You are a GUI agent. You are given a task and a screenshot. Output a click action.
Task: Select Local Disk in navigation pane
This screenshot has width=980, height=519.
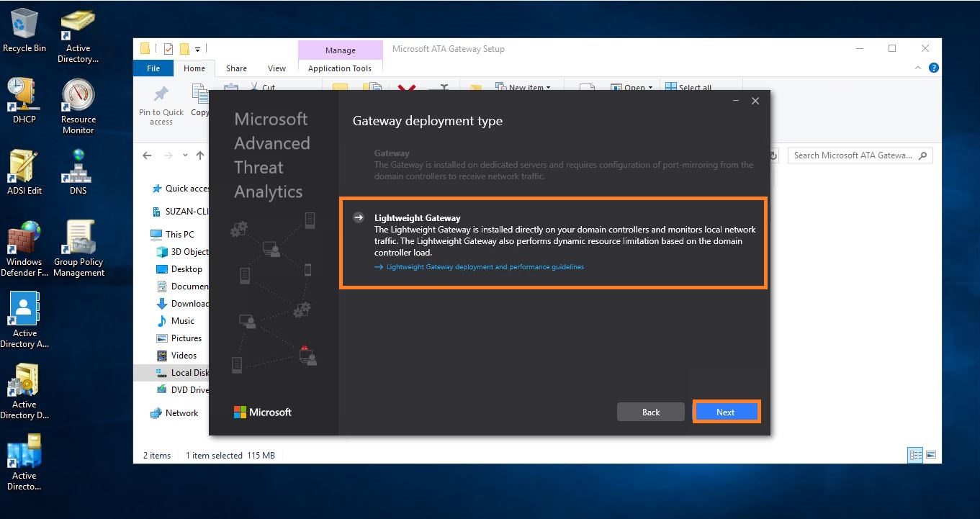tap(171, 373)
